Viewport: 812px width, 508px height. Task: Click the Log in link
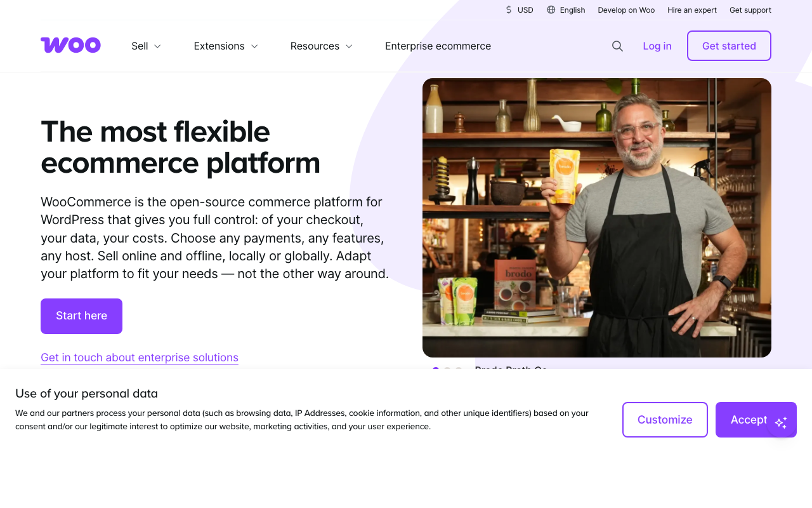[657, 46]
